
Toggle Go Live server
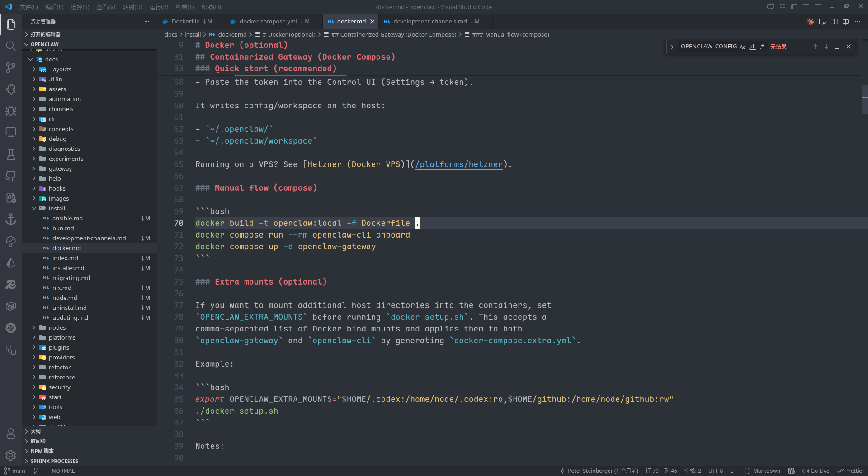point(816,471)
